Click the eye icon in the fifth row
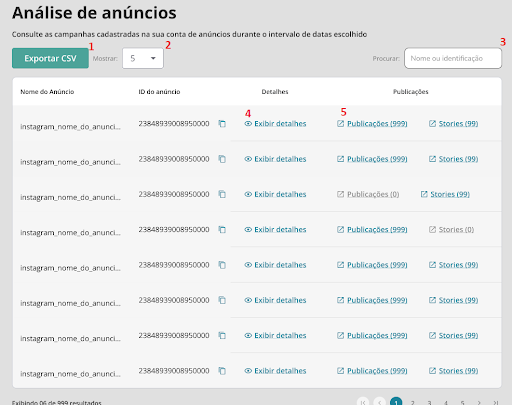This screenshot has height=405, width=512. pyautogui.click(x=248, y=265)
